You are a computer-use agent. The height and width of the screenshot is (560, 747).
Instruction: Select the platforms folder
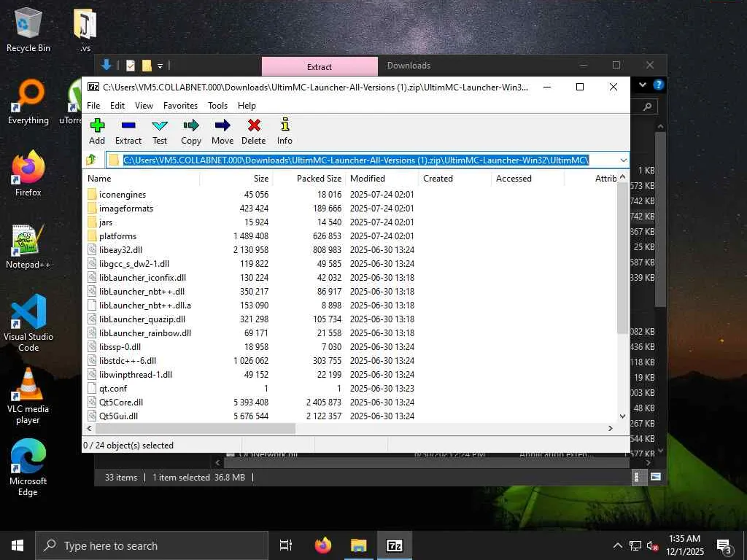(117, 236)
